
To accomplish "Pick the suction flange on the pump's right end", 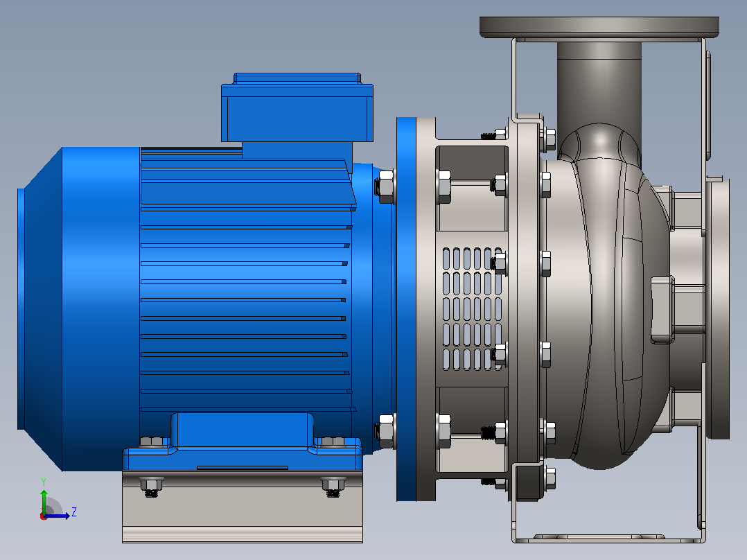I will (717, 308).
